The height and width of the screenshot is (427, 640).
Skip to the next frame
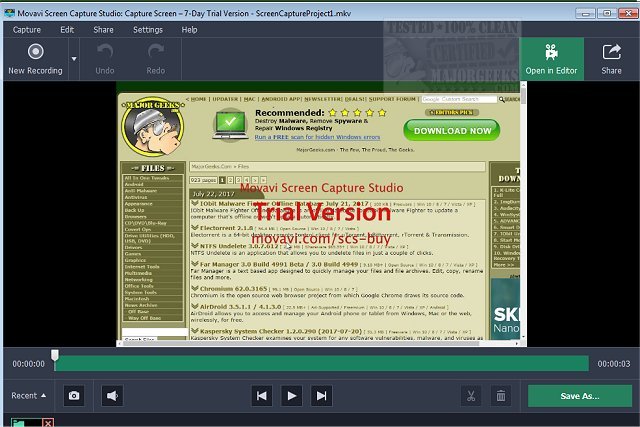(x=322, y=396)
